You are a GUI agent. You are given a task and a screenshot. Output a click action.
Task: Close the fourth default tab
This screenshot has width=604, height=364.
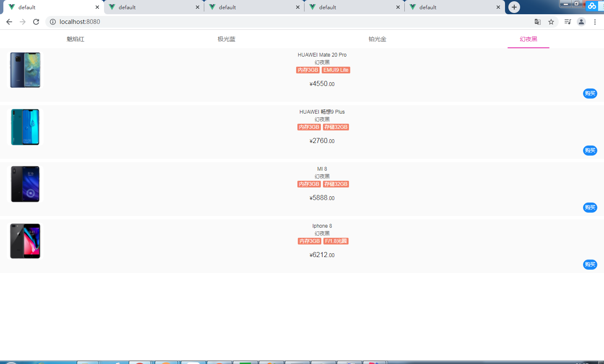point(398,7)
